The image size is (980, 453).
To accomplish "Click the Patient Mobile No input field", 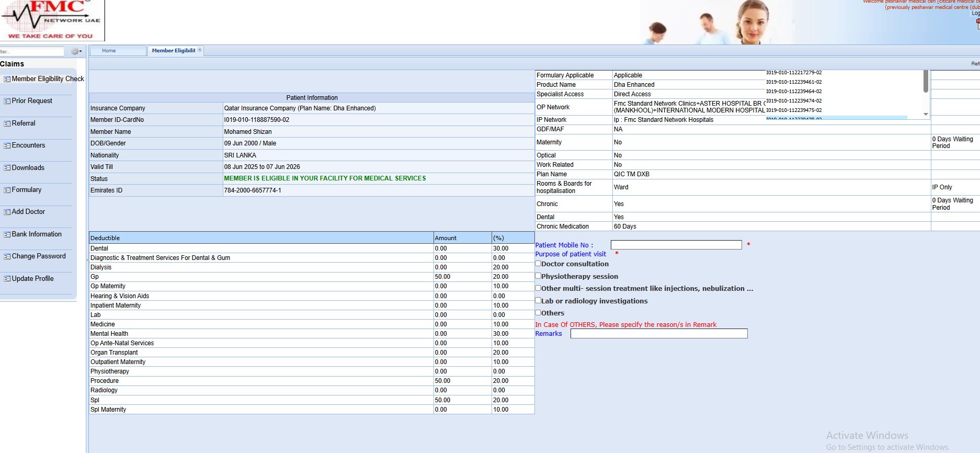I will (676, 245).
